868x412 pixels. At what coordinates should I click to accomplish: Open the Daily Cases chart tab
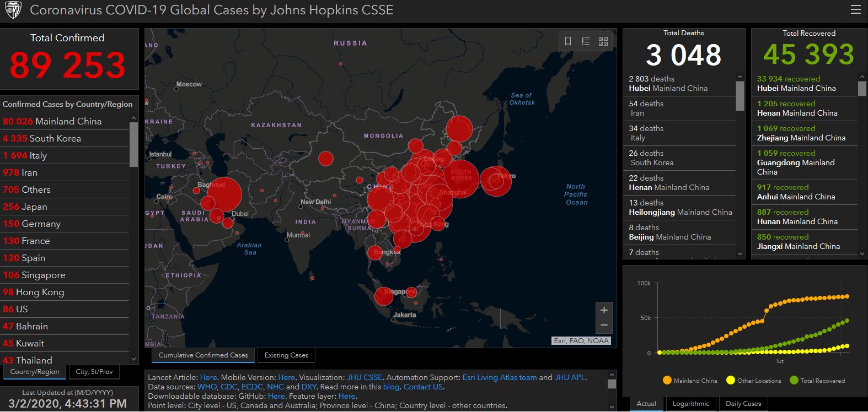click(743, 404)
